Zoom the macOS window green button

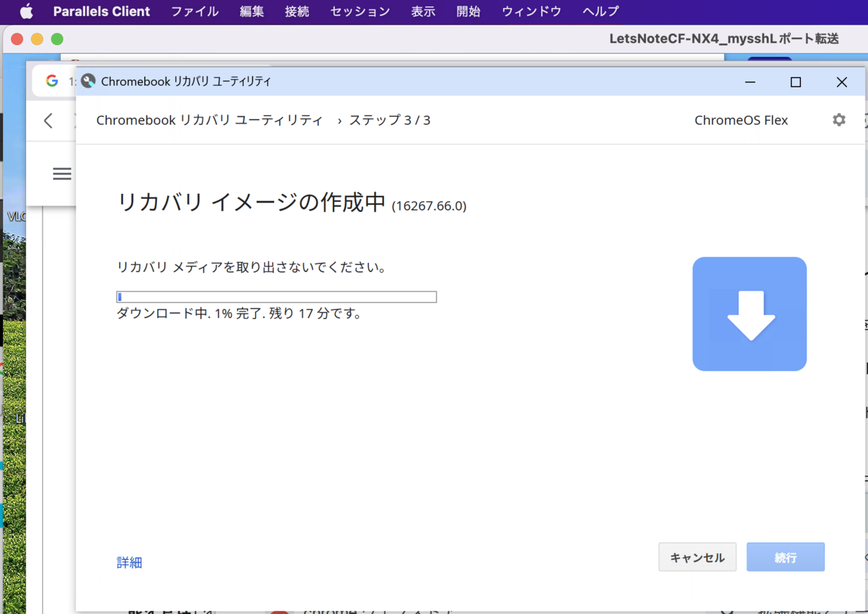(x=57, y=39)
